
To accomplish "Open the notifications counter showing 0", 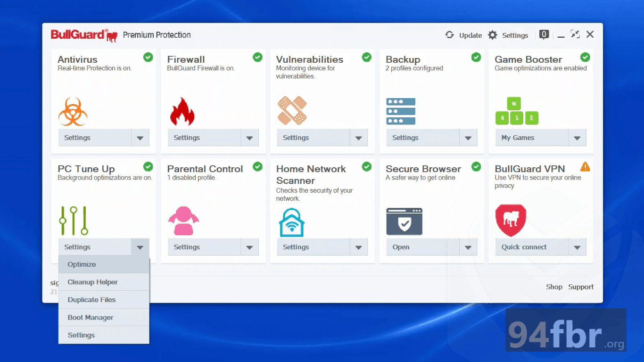I will click(544, 34).
